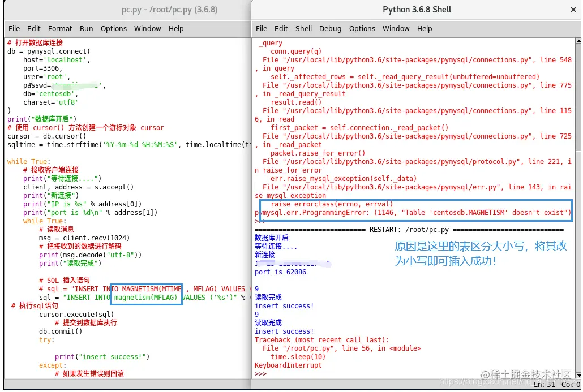Open the Format menu in editor window
The width and height of the screenshot is (583, 392).
tap(60, 29)
